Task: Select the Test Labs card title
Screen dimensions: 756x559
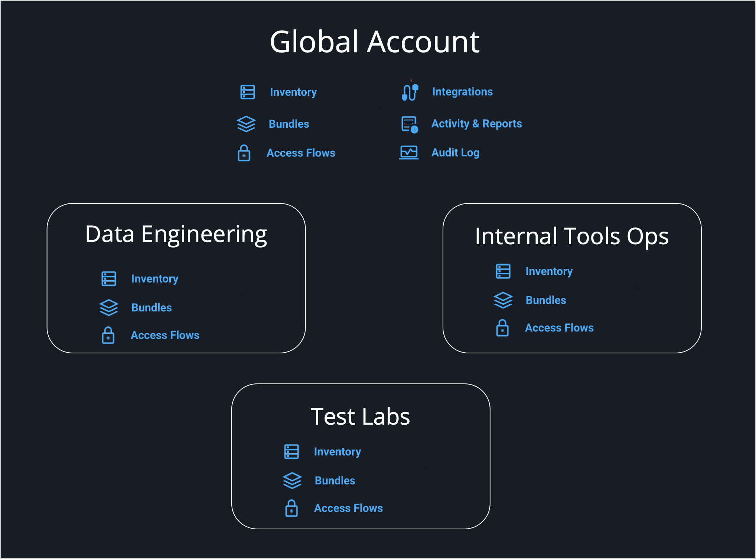Action: [360, 416]
